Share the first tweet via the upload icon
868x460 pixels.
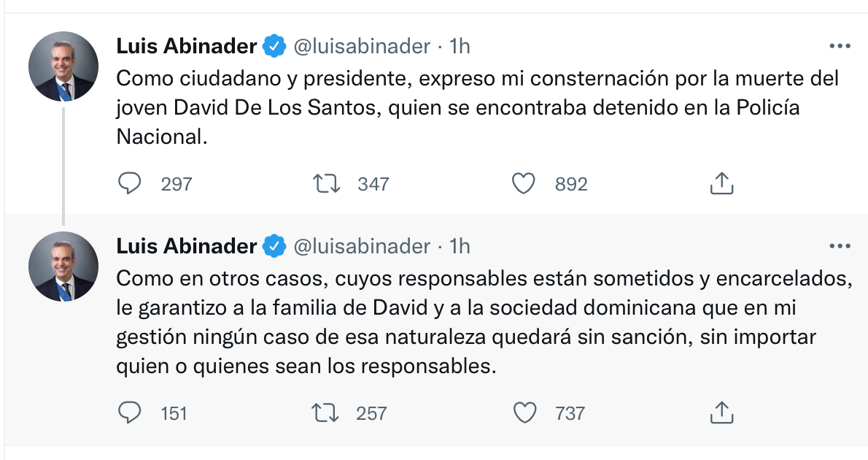coord(721,183)
